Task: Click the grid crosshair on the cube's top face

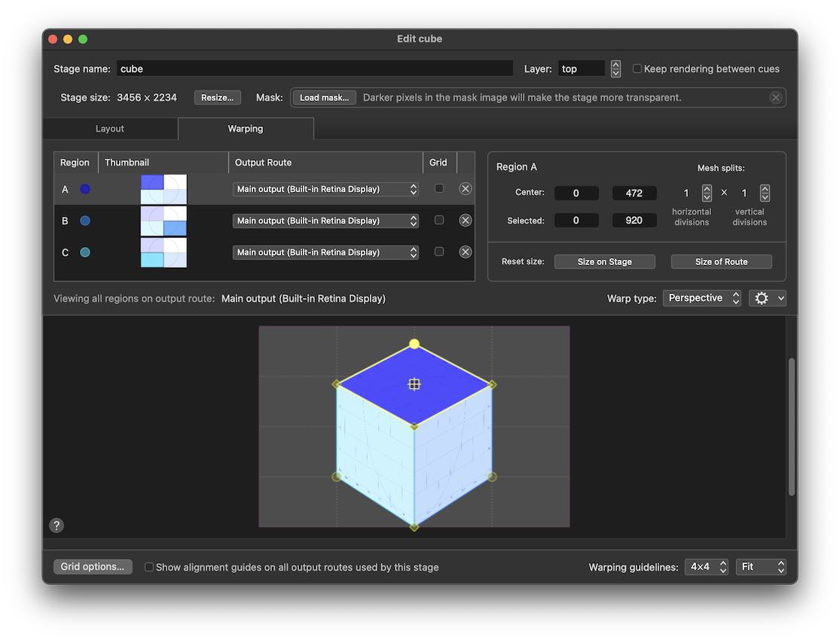Action: coord(414,384)
